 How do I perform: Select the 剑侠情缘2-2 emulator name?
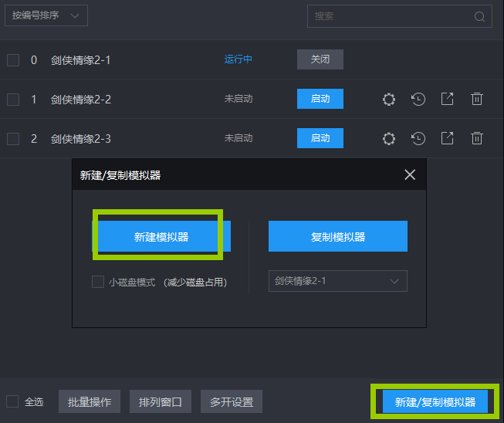(81, 100)
